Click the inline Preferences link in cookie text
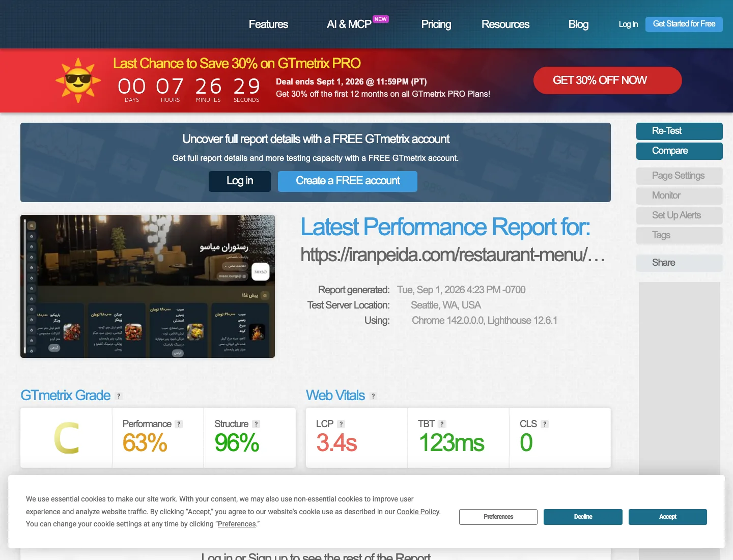 tap(237, 524)
